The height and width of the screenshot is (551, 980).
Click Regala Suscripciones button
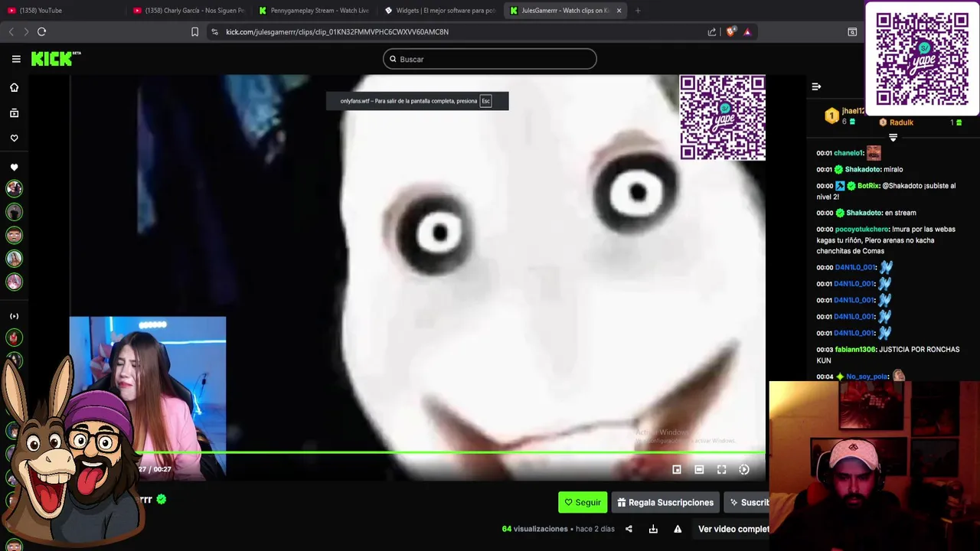(x=665, y=502)
